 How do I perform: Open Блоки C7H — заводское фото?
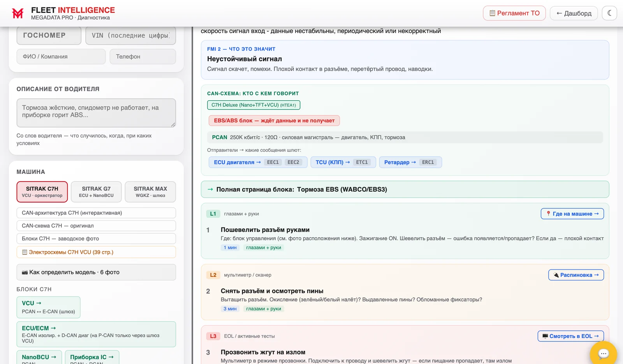point(96,238)
